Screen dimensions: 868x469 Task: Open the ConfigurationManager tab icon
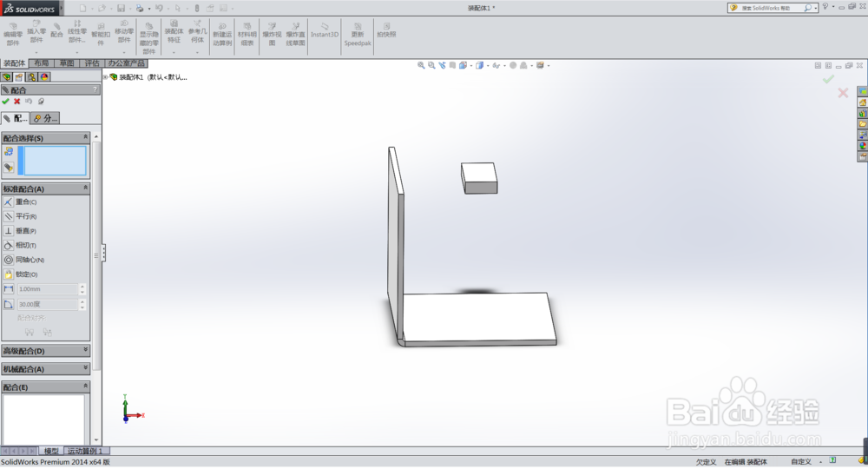tap(32, 77)
